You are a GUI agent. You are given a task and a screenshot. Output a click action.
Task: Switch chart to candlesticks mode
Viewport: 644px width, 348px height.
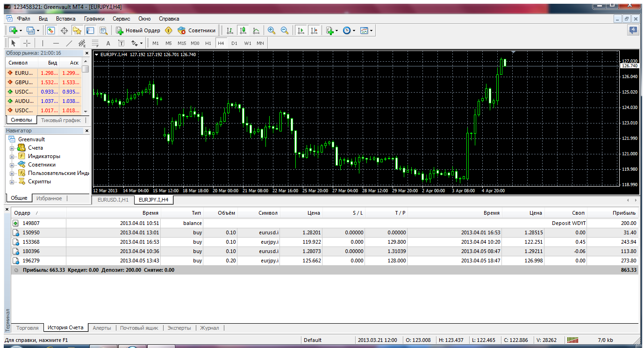click(243, 30)
